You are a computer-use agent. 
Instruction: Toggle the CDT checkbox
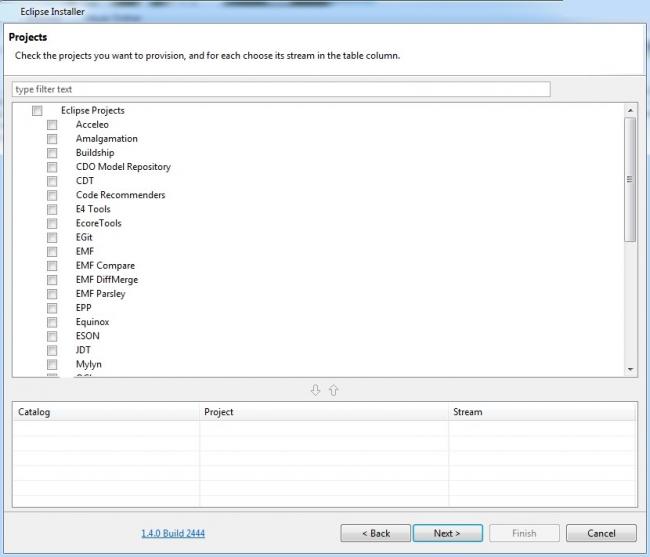52,181
